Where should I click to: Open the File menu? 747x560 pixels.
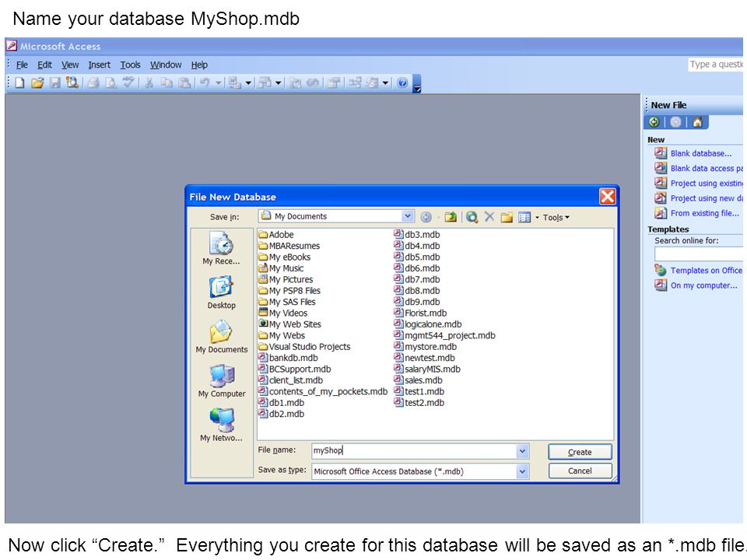click(22, 65)
